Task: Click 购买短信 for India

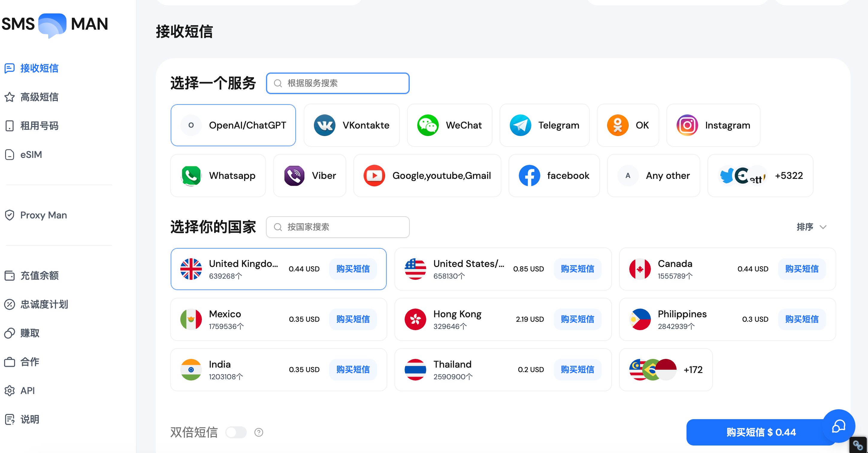Action: (x=353, y=369)
